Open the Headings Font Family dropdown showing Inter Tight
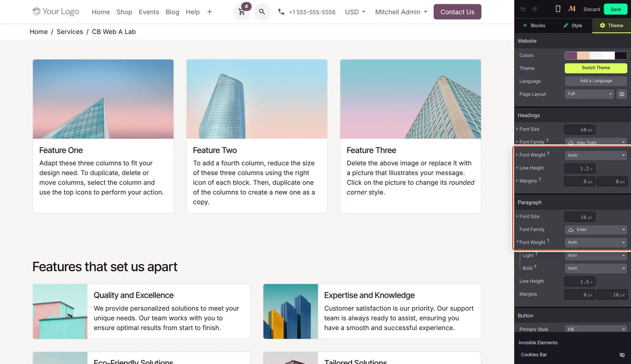This screenshot has height=364, width=631. click(x=596, y=142)
